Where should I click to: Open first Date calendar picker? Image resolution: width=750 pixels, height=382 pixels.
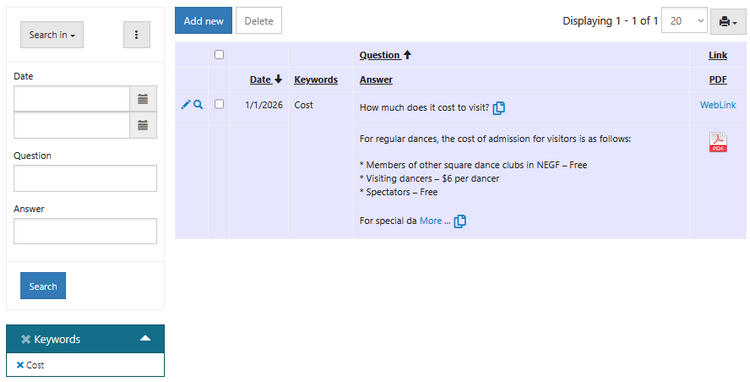143,99
